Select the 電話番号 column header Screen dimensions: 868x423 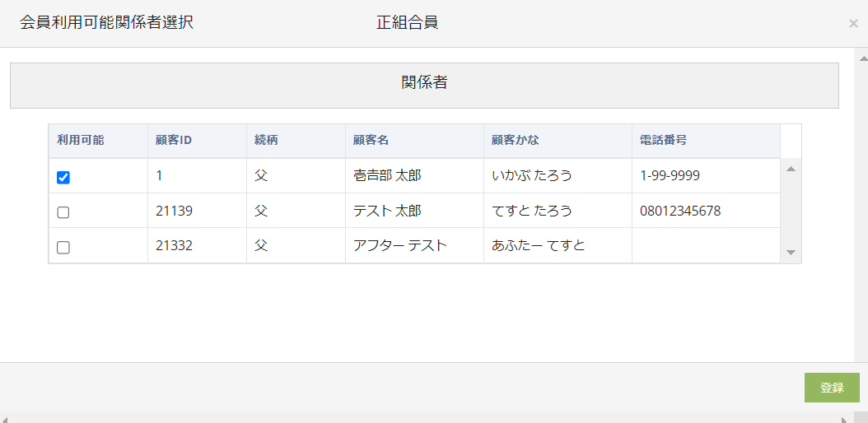664,140
